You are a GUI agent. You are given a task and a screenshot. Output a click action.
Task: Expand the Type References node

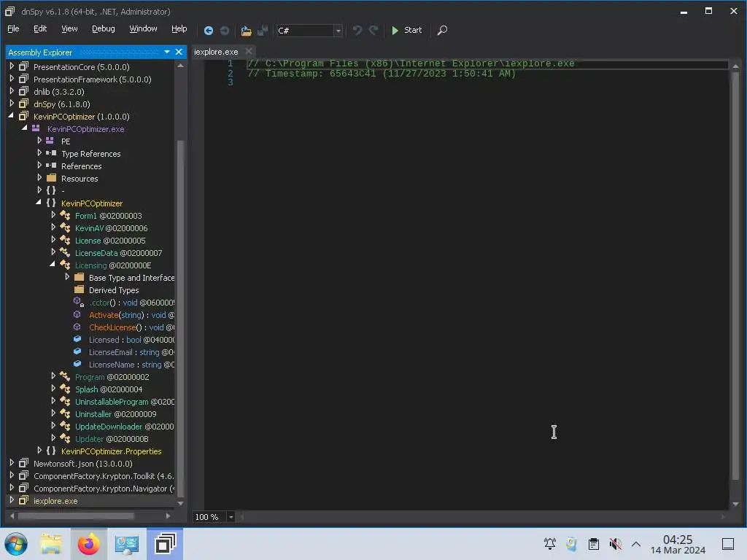39,153
